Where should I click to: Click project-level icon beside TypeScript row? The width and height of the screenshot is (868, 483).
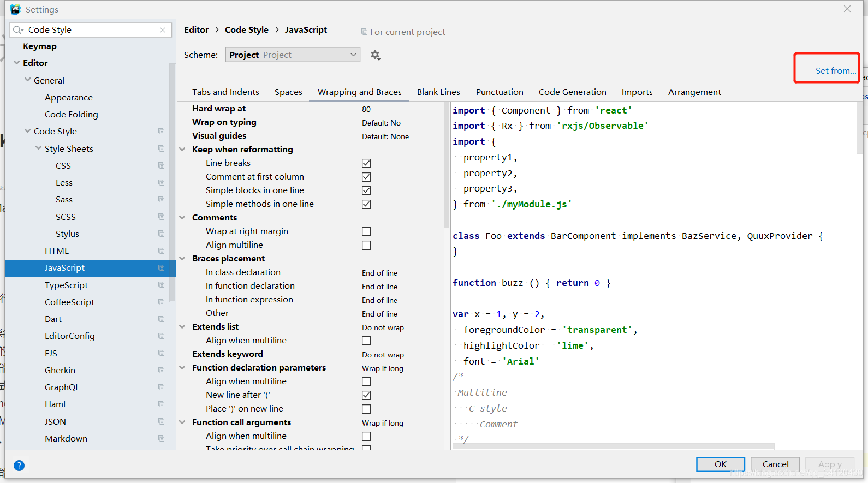(x=161, y=285)
